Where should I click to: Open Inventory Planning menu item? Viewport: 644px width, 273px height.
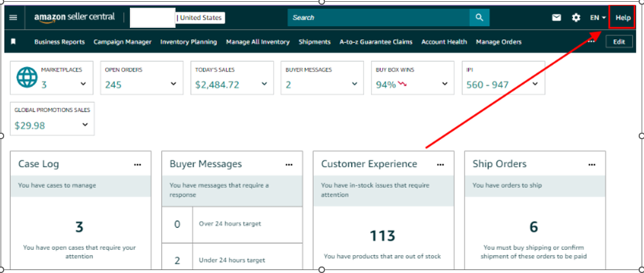189,42
